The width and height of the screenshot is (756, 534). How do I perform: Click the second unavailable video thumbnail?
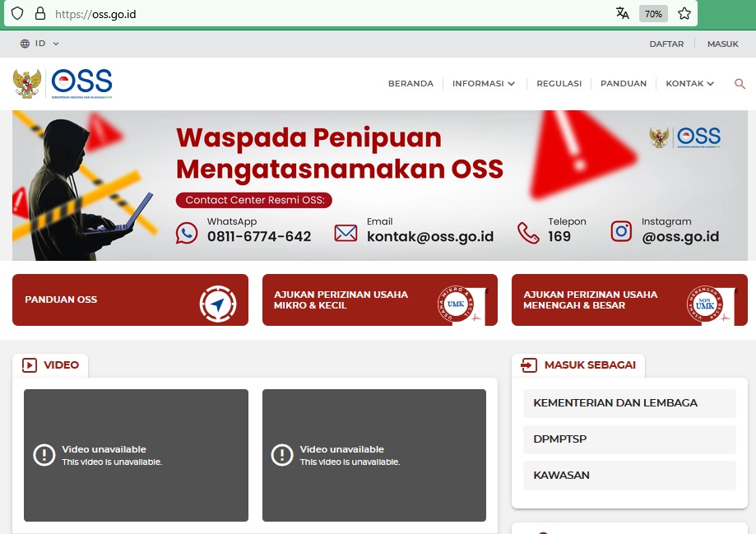(374, 455)
